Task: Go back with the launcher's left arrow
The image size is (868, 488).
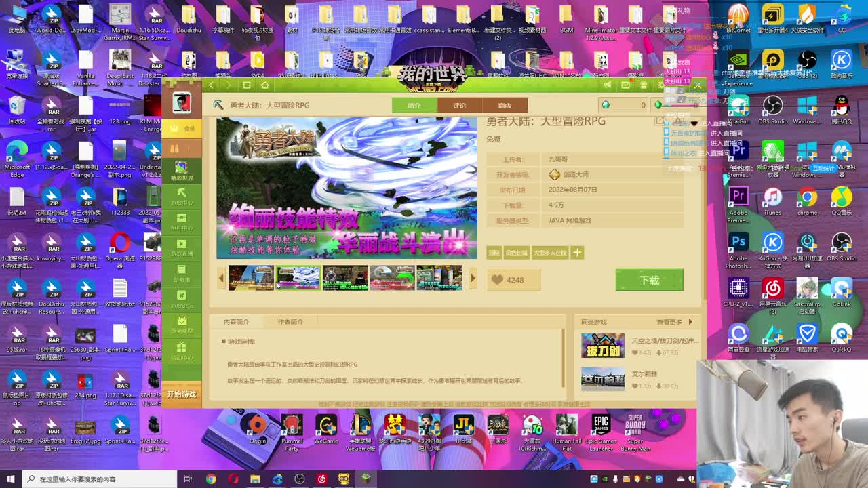Action: click(x=212, y=85)
